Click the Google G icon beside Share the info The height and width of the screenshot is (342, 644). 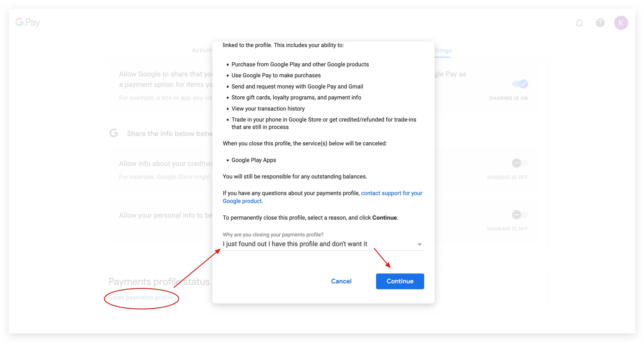point(114,133)
